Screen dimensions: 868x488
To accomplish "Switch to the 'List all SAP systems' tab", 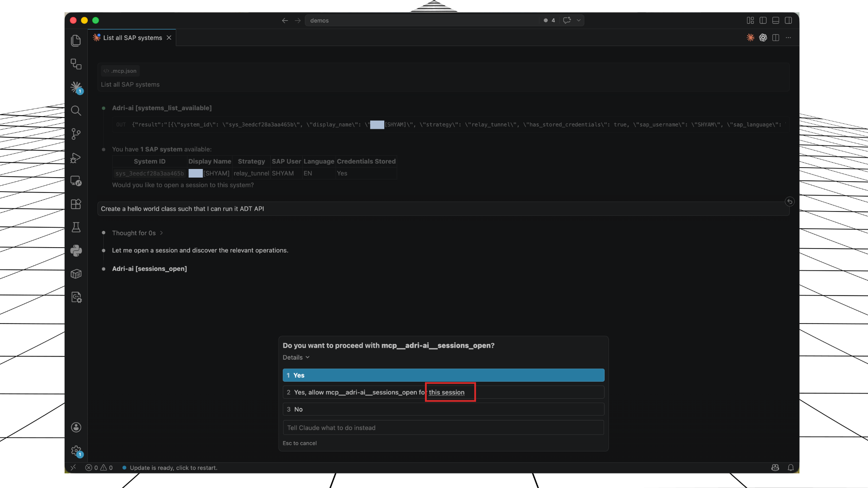I will click(131, 38).
